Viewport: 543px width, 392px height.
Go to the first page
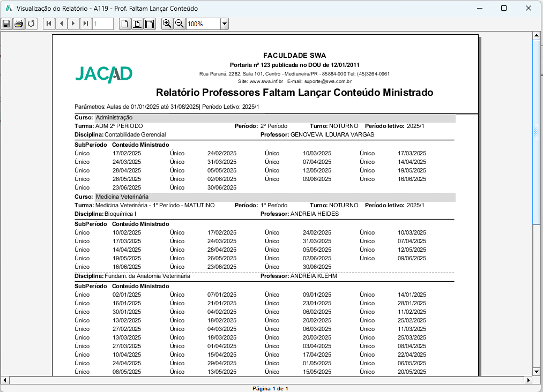49,24
